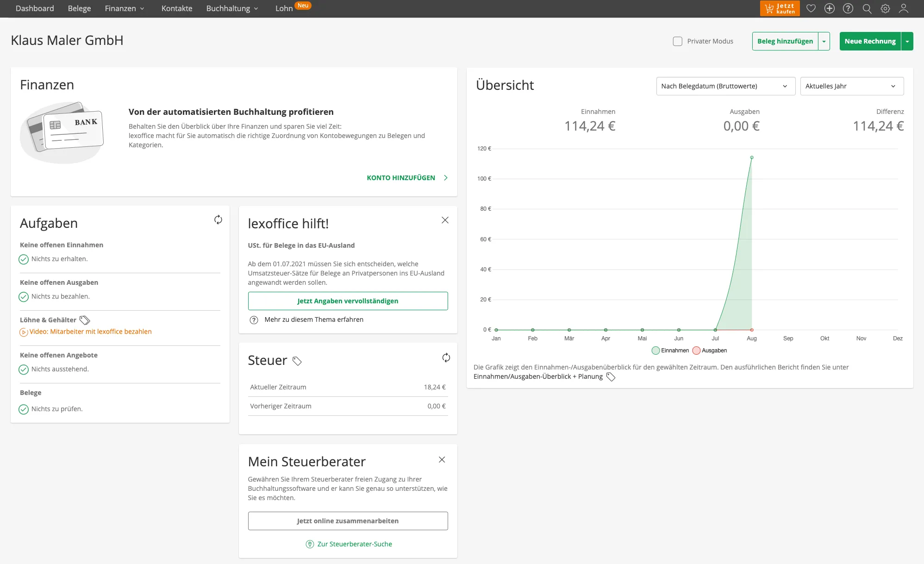Viewport: 924px width, 564px height.
Task: Click the Klaus Maler GmbH heading
Action: pos(67,40)
